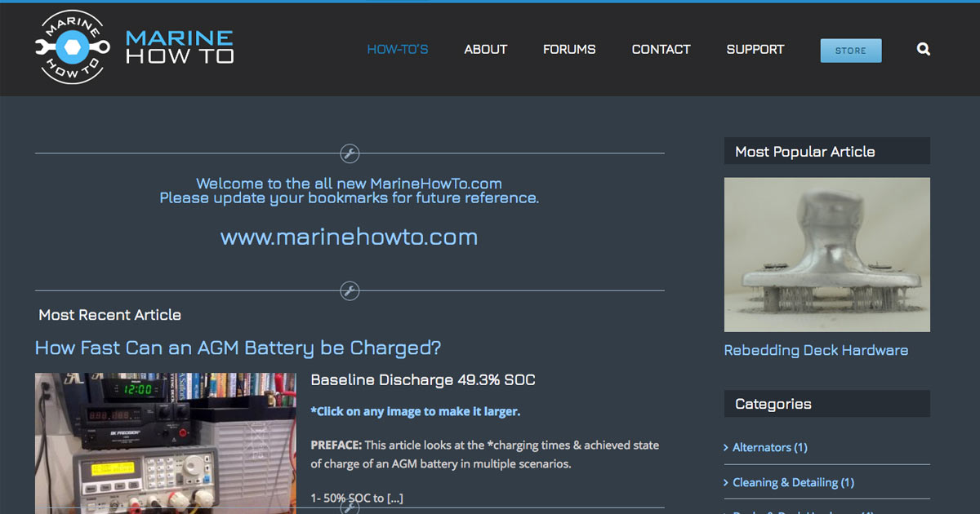980x514 pixels.
Task: Go to the ABOUT page
Action: pos(486,49)
